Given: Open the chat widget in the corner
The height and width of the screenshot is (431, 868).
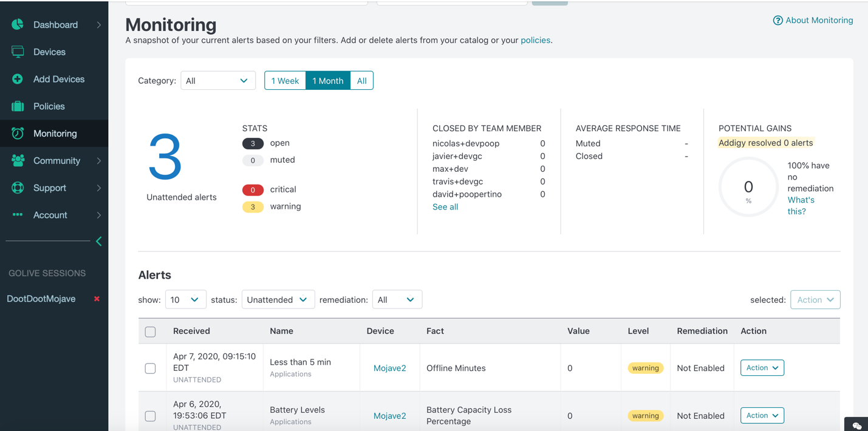Looking at the screenshot, I should [x=856, y=425].
